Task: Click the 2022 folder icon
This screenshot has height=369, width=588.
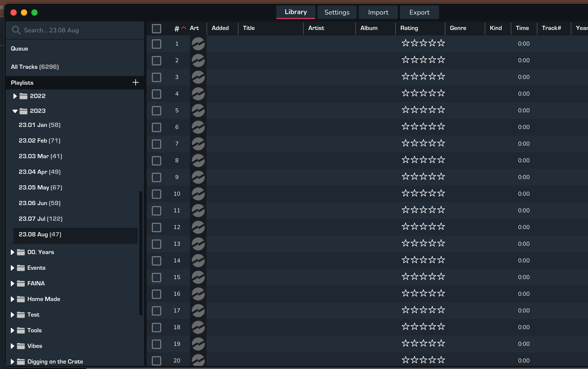Action: click(23, 96)
